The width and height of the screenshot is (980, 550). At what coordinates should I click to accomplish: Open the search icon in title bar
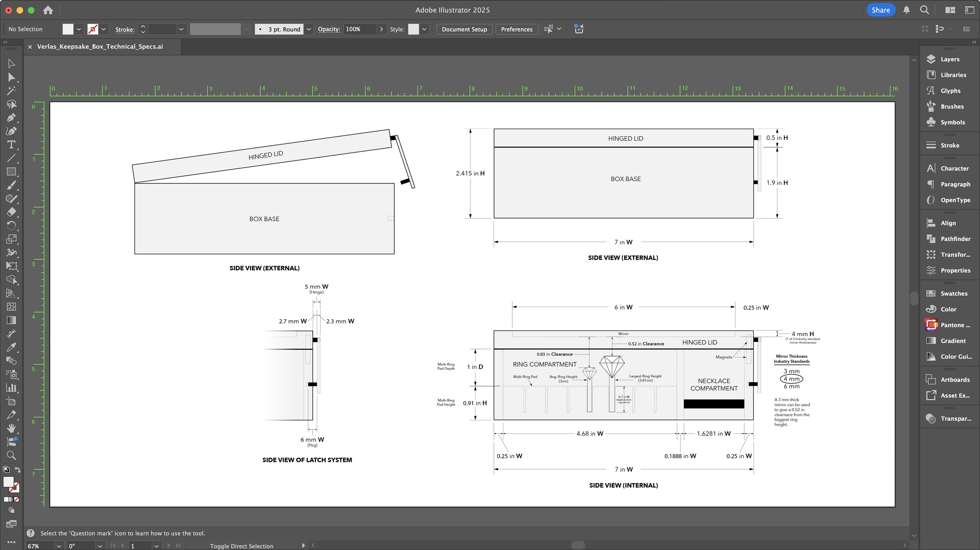(924, 10)
